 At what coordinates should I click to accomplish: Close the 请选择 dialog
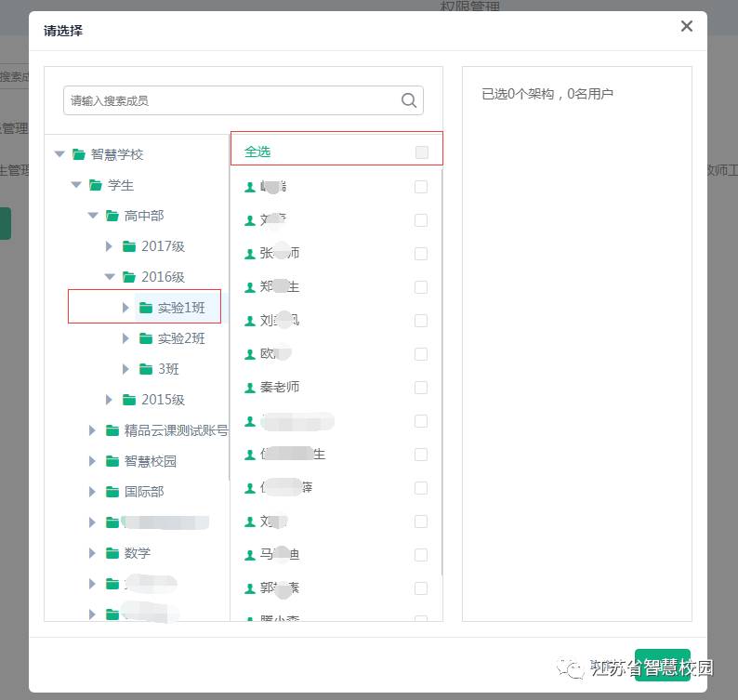[x=687, y=26]
